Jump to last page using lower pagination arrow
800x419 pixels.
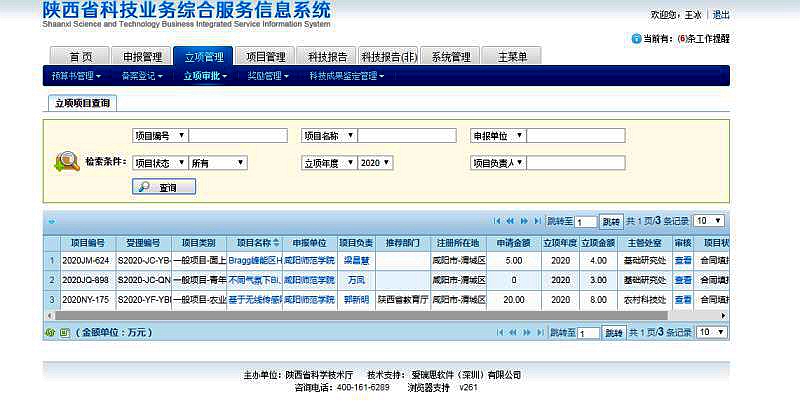[x=536, y=332]
